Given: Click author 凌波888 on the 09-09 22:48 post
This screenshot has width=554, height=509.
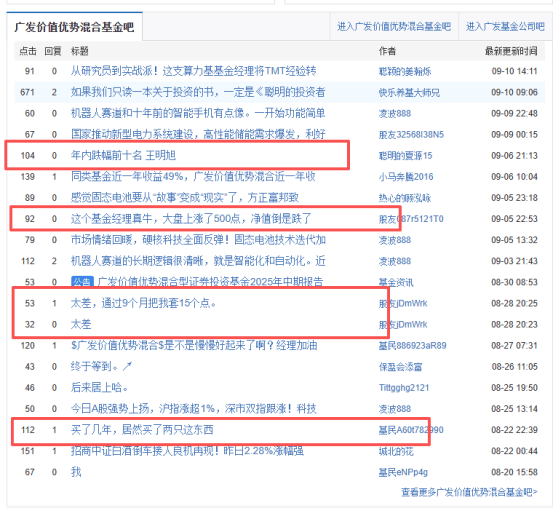Looking at the screenshot, I should click(x=395, y=113).
